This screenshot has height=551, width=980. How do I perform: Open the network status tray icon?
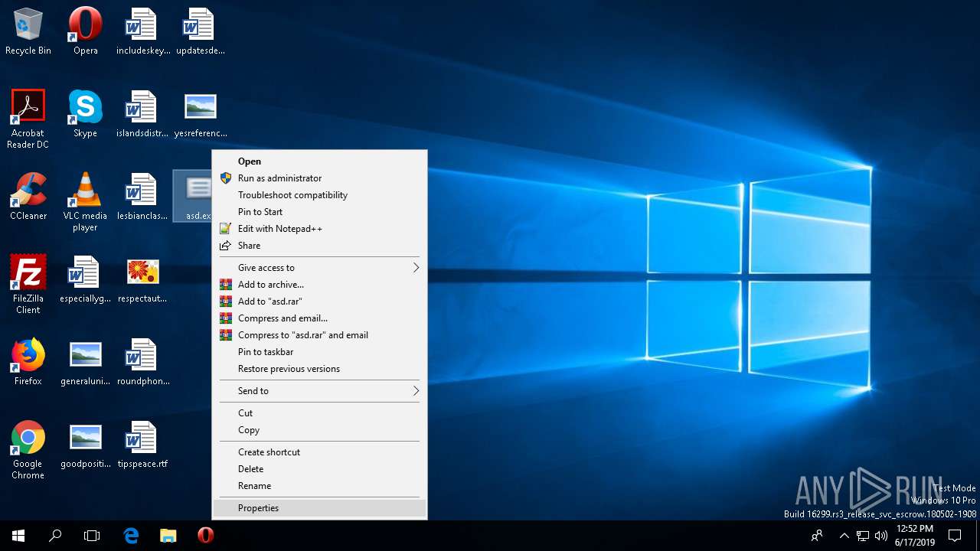[x=863, y=536]
